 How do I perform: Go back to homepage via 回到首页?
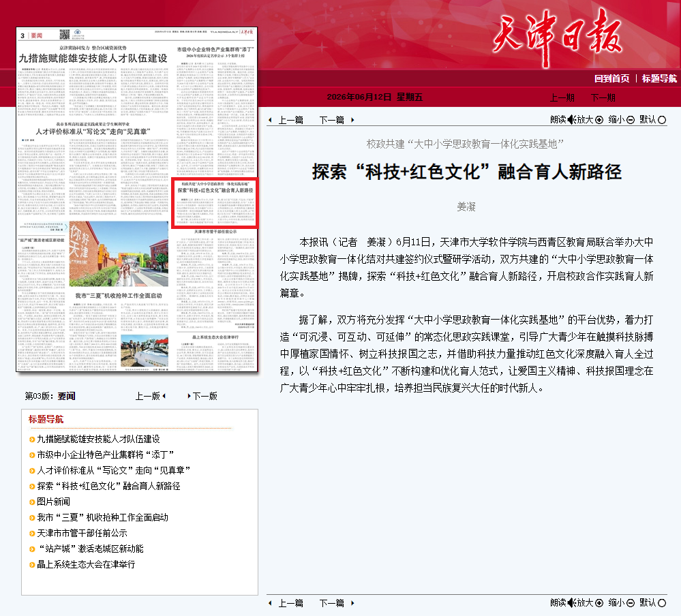click(x=611, y=78)
